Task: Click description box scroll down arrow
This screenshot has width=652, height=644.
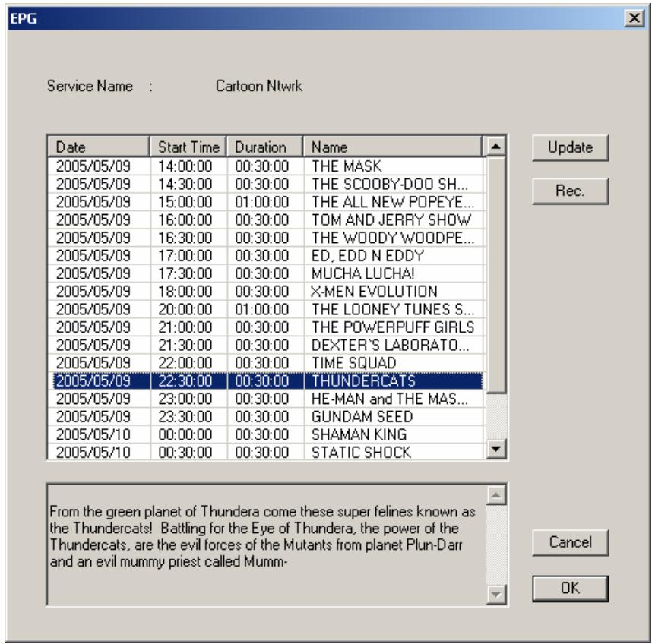Action: coord(496,595)
